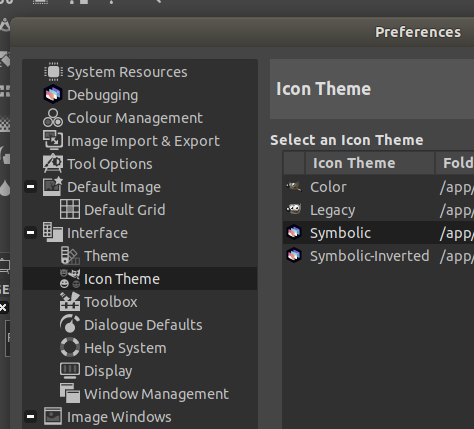Open the Display preferences page
This screenshot has height=429, width=474.
[108, 371]
